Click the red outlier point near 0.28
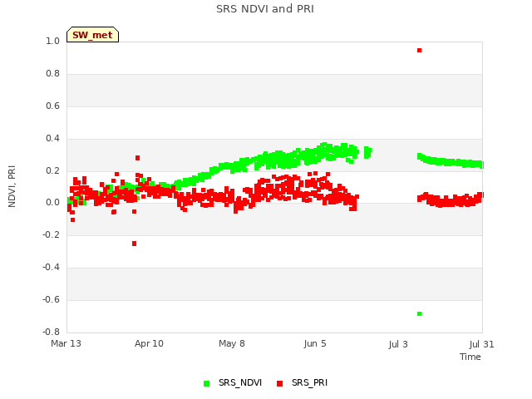The image size is (532, 399). coord(137,158)
